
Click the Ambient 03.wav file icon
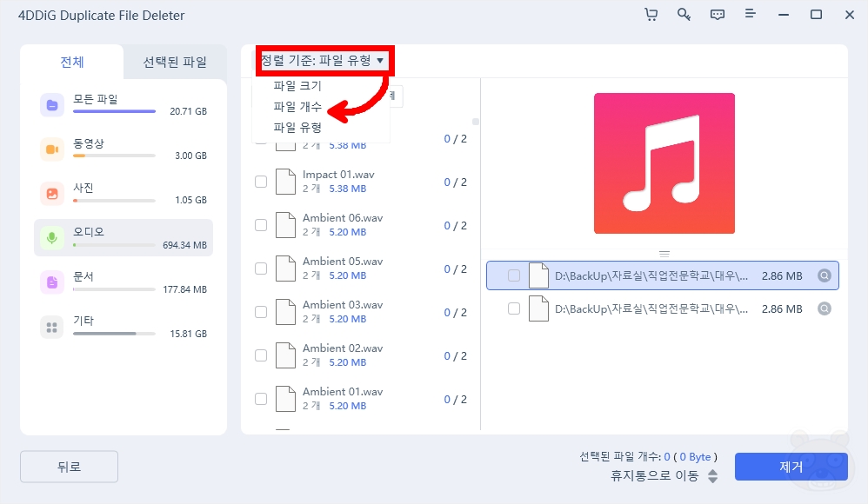pos(285,312)
